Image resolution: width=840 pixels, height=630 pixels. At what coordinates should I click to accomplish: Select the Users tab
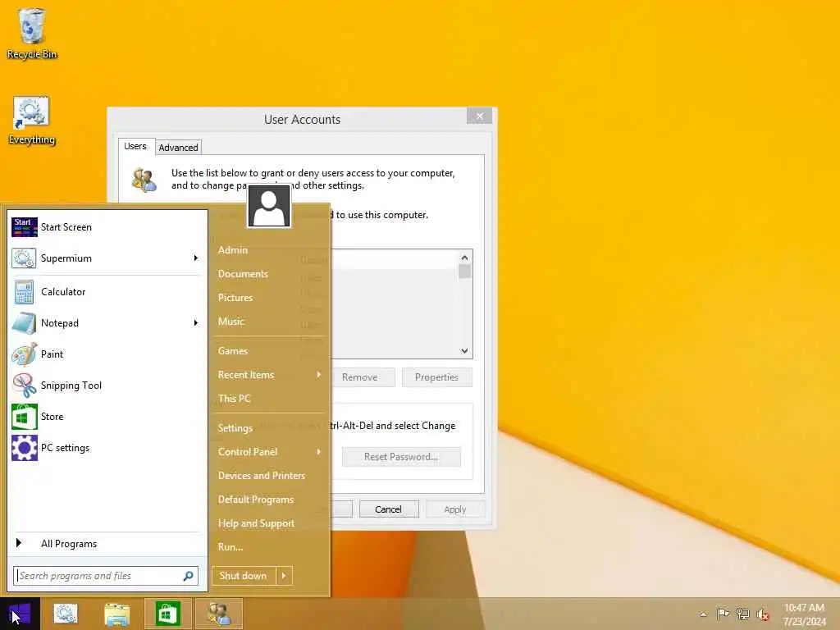click(135, 146)
